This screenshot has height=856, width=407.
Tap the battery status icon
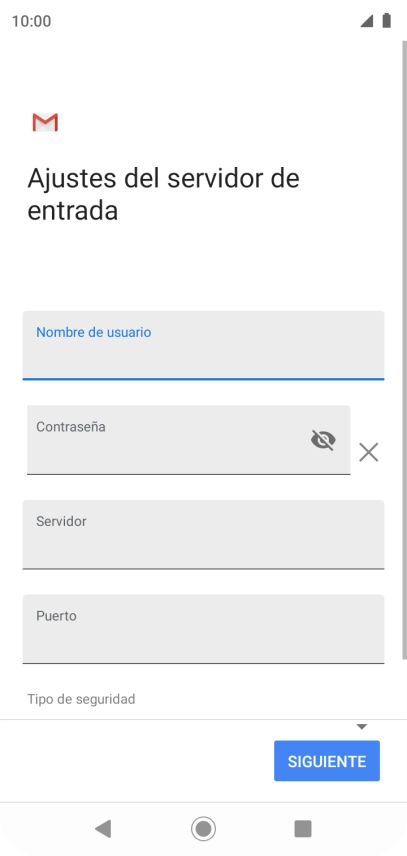click(x=386, y=21)
